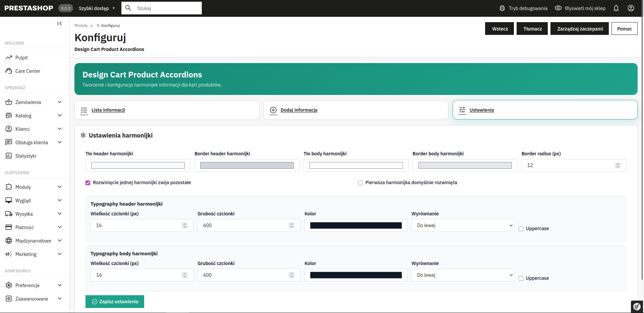Click the Wygląd monitor icon
Image resolution: width=644 pixels, height=313 pixels.
[x=9, y=200]
